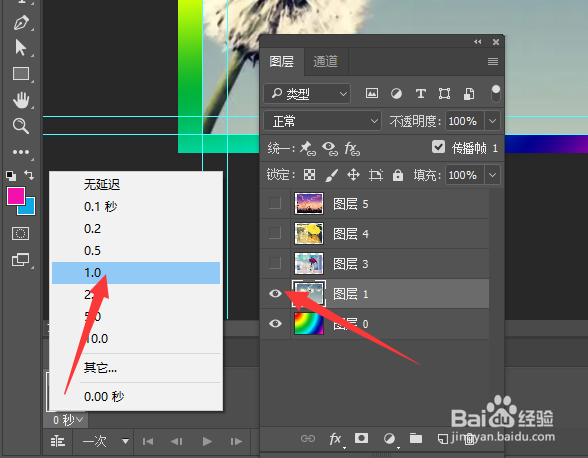The width and height of the screenshot is (588, 458).
Task: Select the previous frame
Action: (x=177, y=441)
